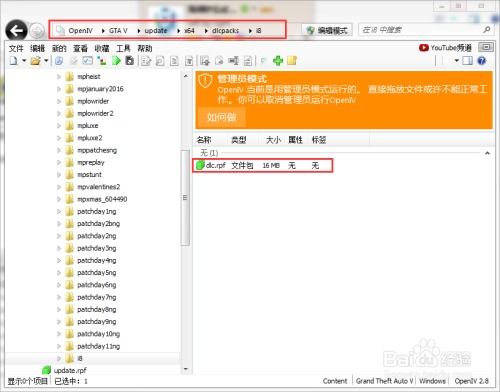Click the new file toolbar icon
The height and width of the screenshot is (392, 500).
[x=13, y=61]
